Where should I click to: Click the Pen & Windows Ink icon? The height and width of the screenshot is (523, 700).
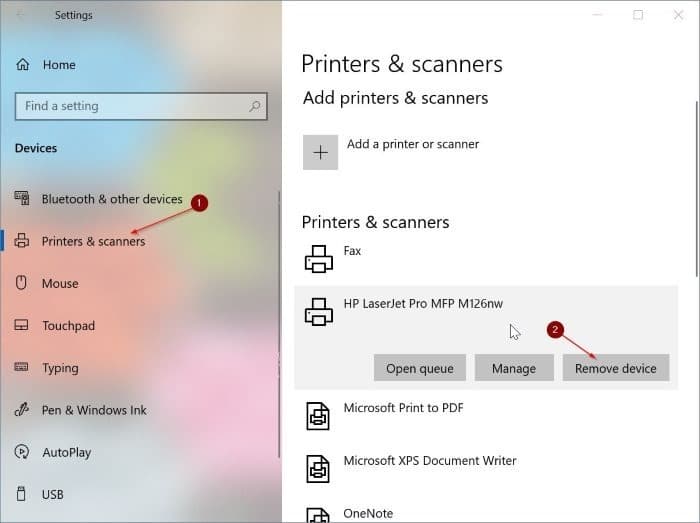pos(21,409)
